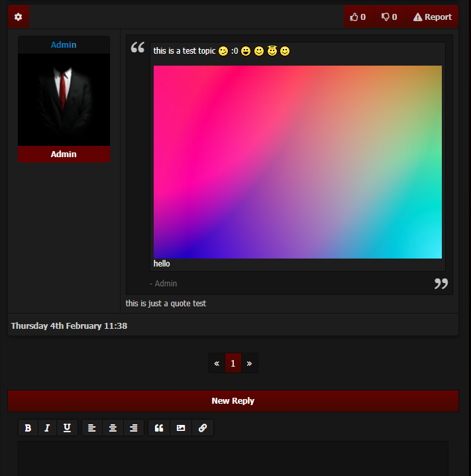Toggle underline formatting in editor
The width and height of the screenshot is (471, 476).
coord(67,428)
